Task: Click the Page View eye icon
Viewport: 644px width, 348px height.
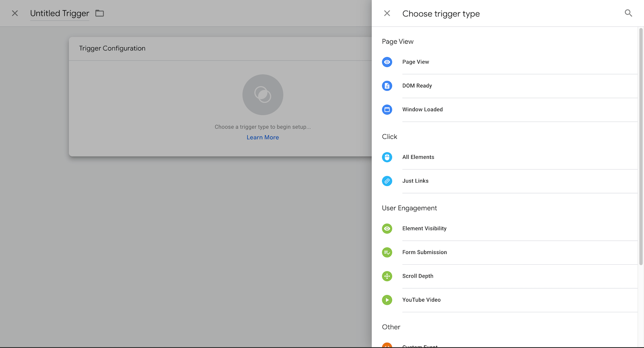Action: tap(387, 62)
